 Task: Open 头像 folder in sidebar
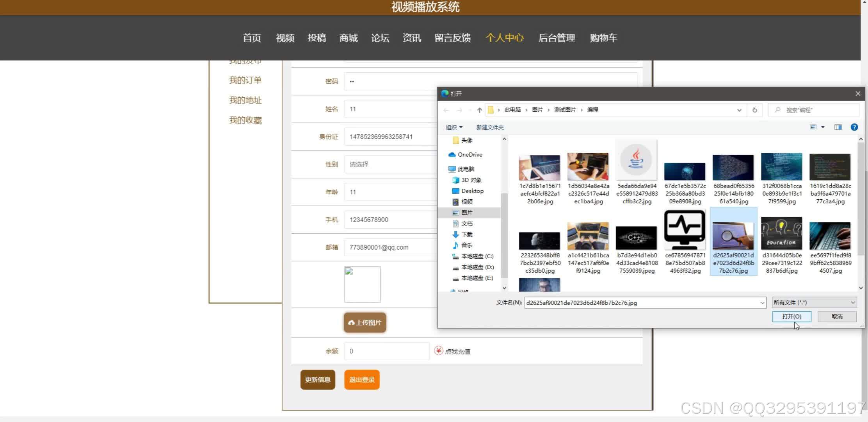click(463, 140)
